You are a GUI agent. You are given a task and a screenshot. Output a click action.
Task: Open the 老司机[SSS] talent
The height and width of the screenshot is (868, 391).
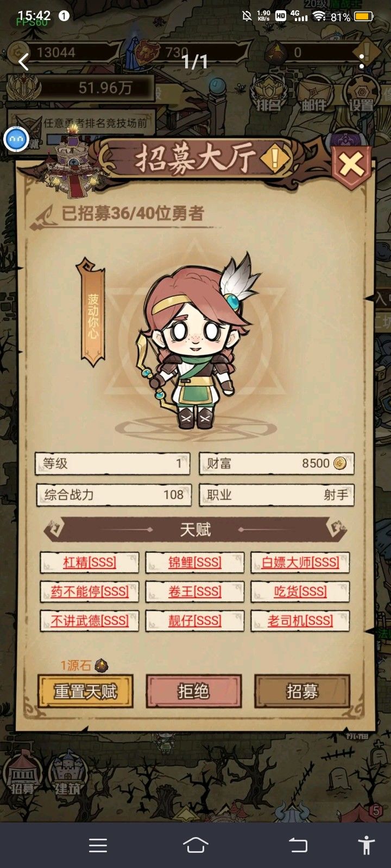pyautogui.click(x=300, y=621)
